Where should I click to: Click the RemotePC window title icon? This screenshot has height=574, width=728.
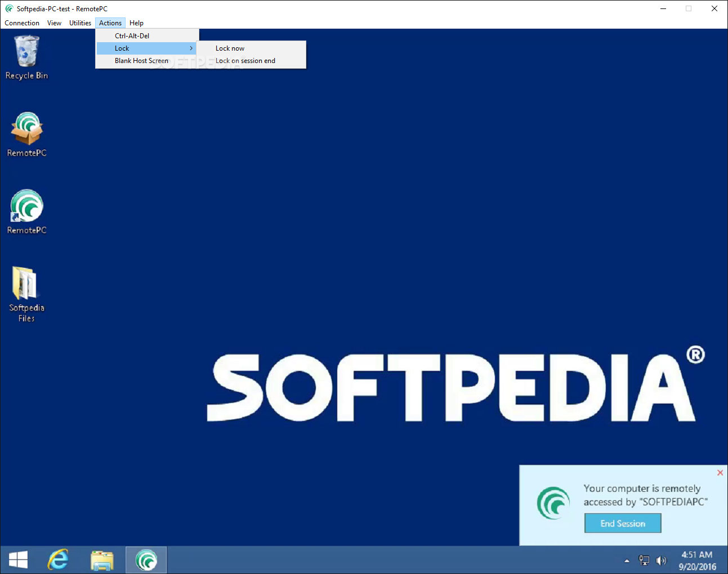[x=9, y=8]
